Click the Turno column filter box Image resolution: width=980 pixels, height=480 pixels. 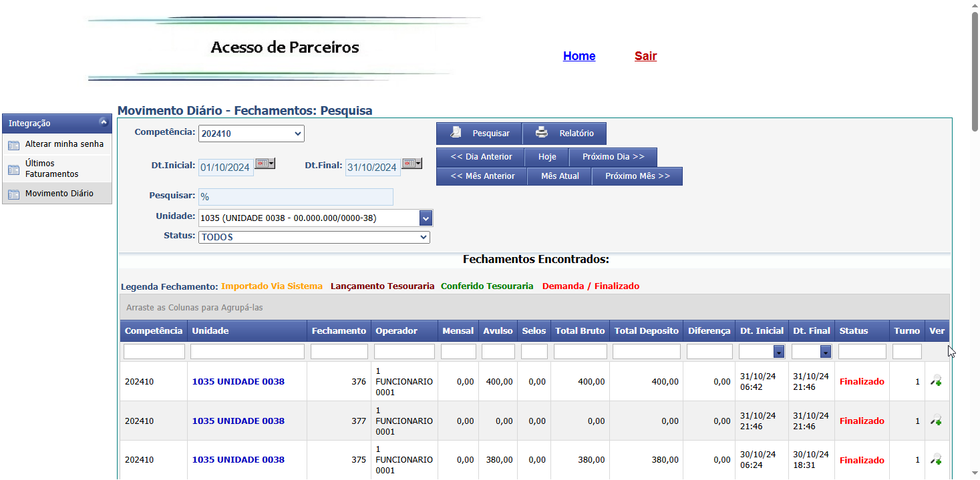point(907,352)
